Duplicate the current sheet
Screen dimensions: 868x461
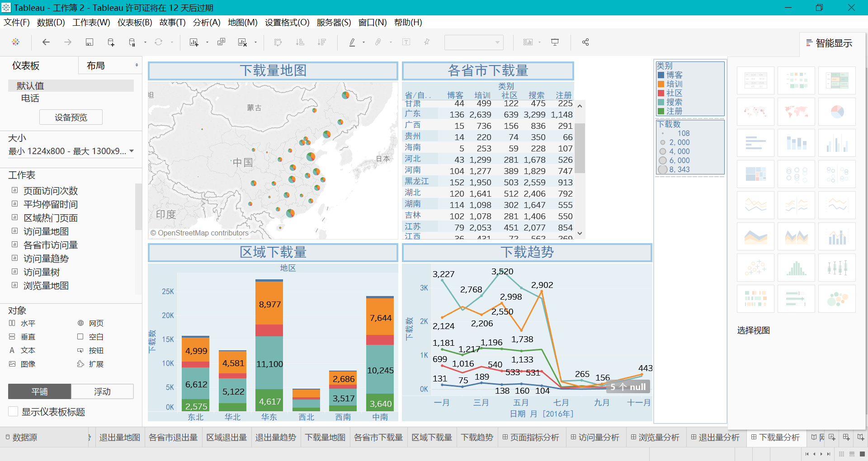coord(221,42)
